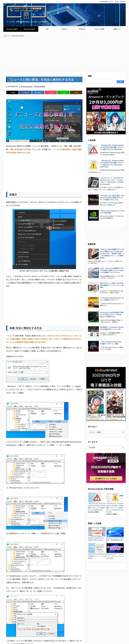Viewport: 129px width, 644px height.
Task: Open popular article Windows10 WindowsUpdate KB5043064
Action: (112, 147)
